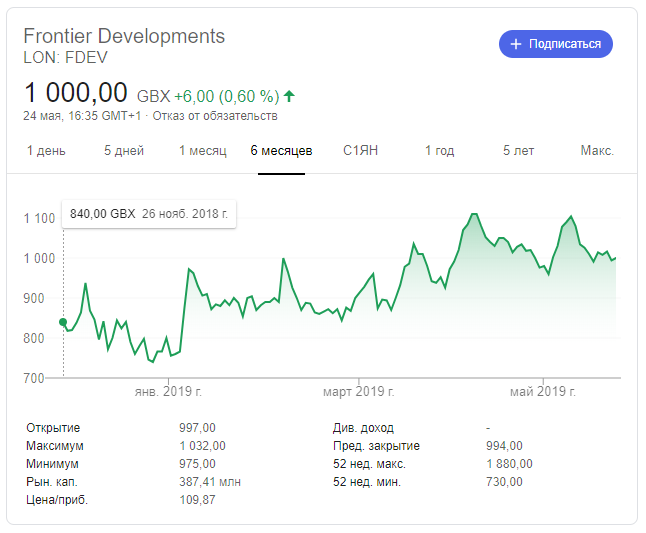Click the 24 мая, 16:35 GMT+1 timestamp
This screenshot has height=533, width=646.
pyautogui.click(x=82, y=116)
